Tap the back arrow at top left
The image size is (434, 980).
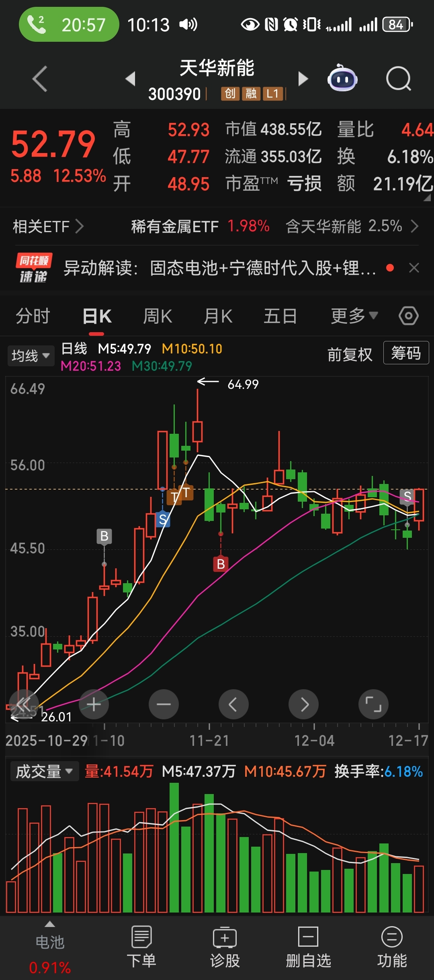(x=40, y=79)
